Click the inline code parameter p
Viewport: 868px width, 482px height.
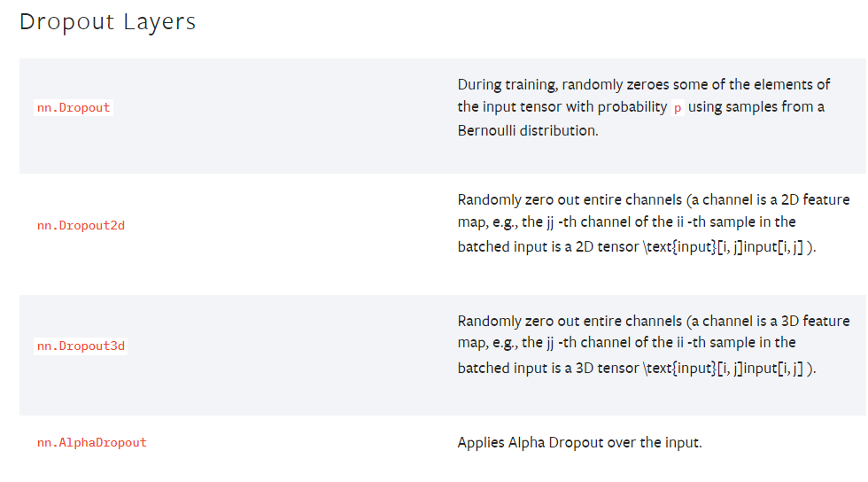(x=678, y=107)
